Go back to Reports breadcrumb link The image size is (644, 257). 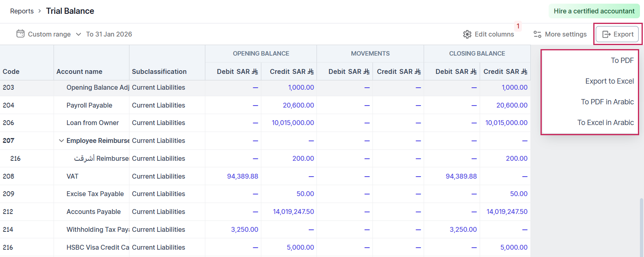pyautogui.click(x=22, y=11)
